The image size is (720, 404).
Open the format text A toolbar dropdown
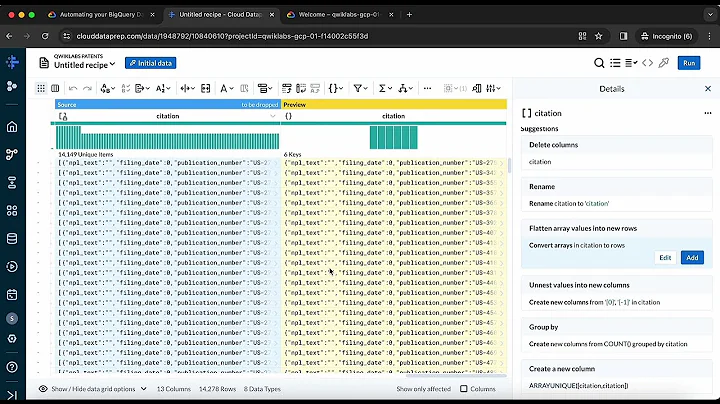point(226,88)
